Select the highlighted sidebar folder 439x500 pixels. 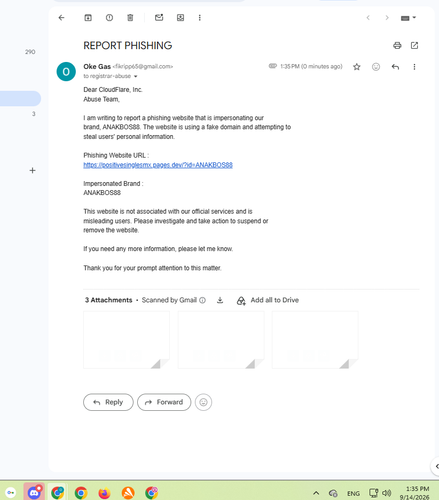(20, 99)
